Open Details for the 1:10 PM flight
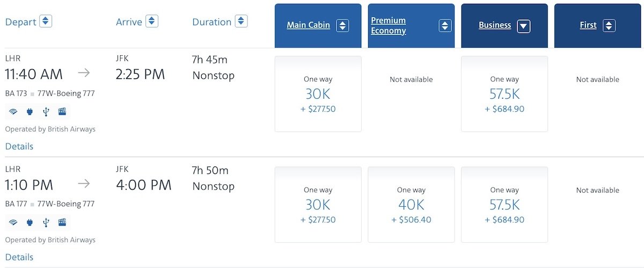644x268 pixels. [19, 257]
